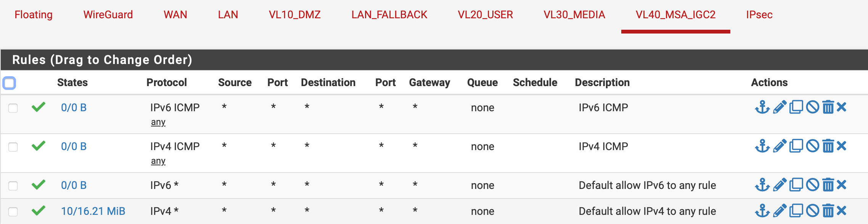Edit the IPv4 ICMP rule with pencil icon

(x=780, y=146)
